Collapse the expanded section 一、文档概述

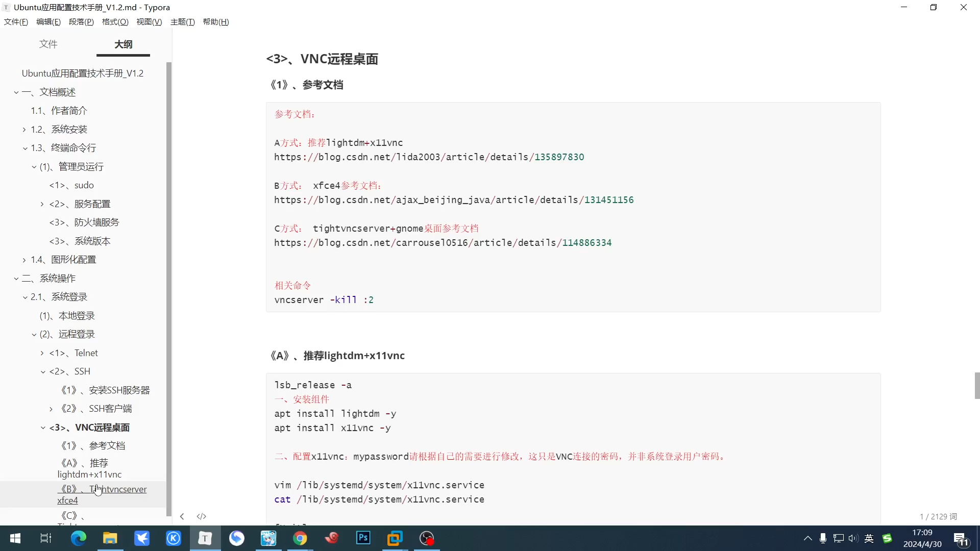16,92
